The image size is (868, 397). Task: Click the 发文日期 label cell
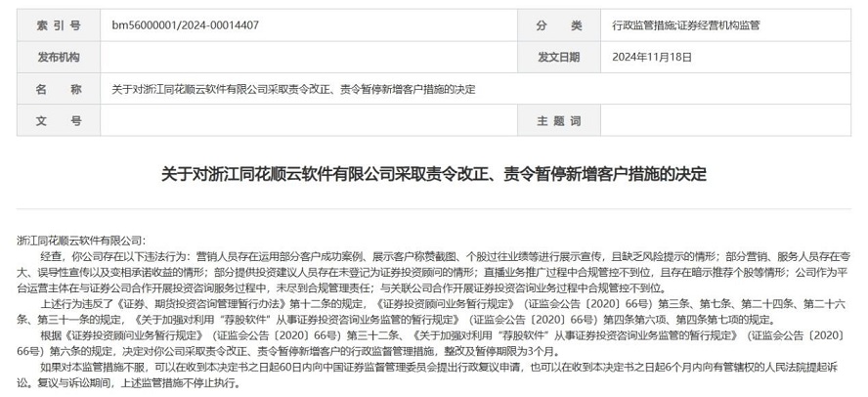coord(559,57)
